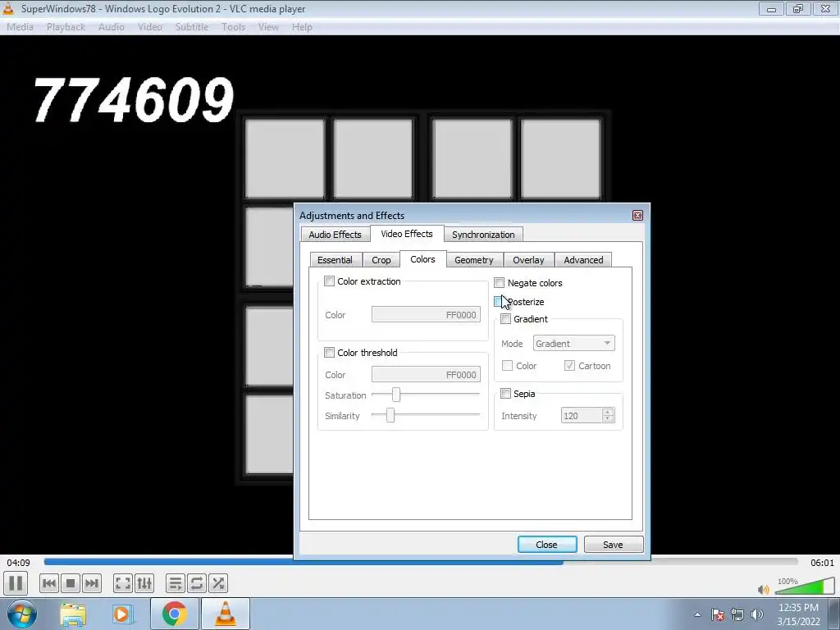This screenshot has width=840, height=630.
Task: Open the Tools menu
Action: [233, 27]
